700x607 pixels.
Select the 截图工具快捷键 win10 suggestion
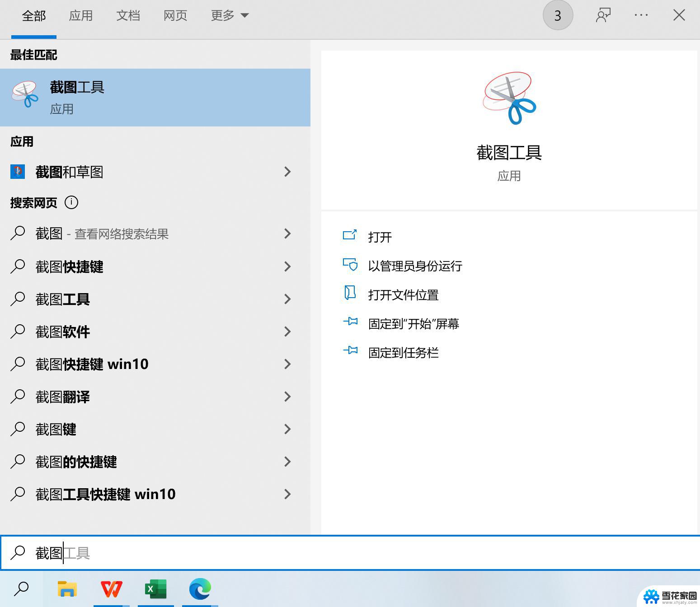tap(155, 494)
